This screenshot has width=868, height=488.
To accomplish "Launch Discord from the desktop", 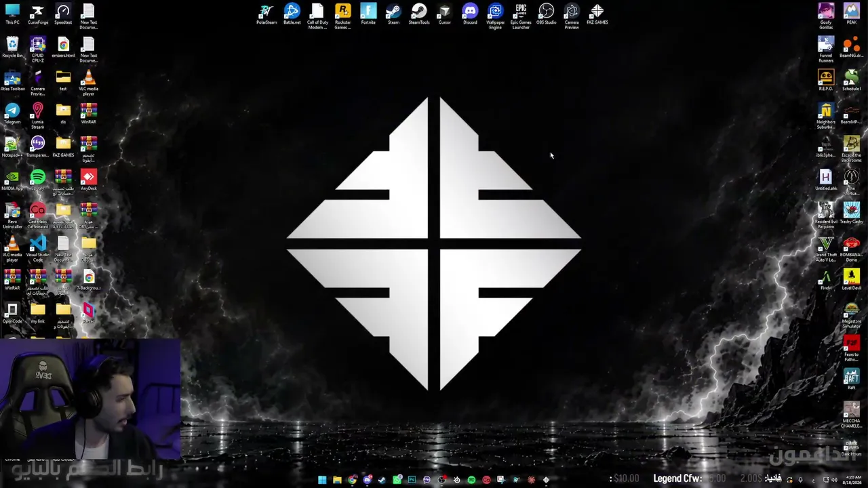I will pos(470,14).
